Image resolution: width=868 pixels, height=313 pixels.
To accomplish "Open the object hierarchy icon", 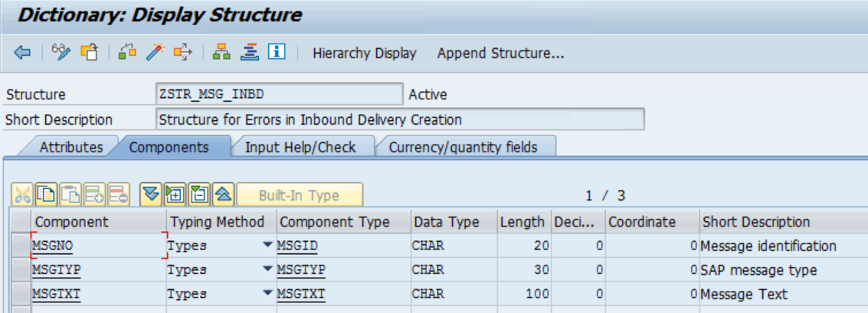I will 222,53.
